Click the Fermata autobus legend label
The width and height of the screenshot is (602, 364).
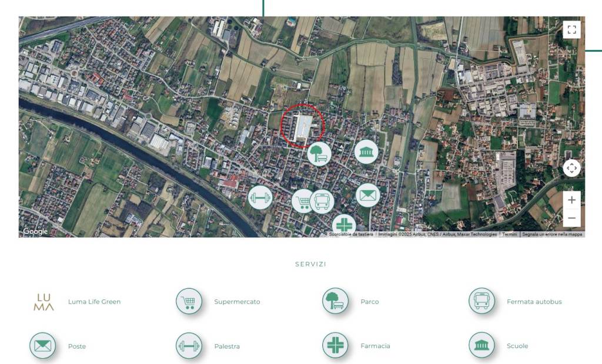tap(534, 302)
